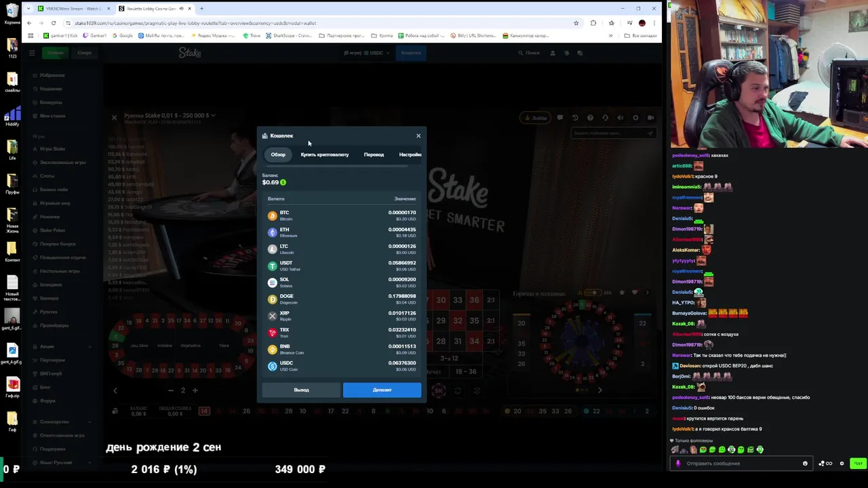
Task: Open the emoji picker in chat input
Action: point(805,464)
